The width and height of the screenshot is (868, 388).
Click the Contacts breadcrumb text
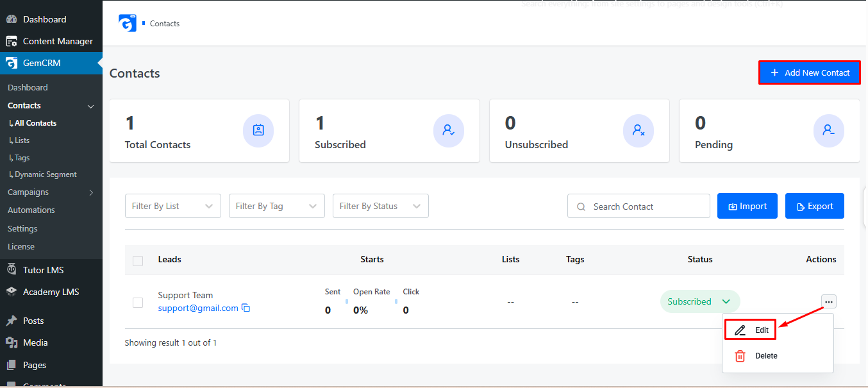165,24
